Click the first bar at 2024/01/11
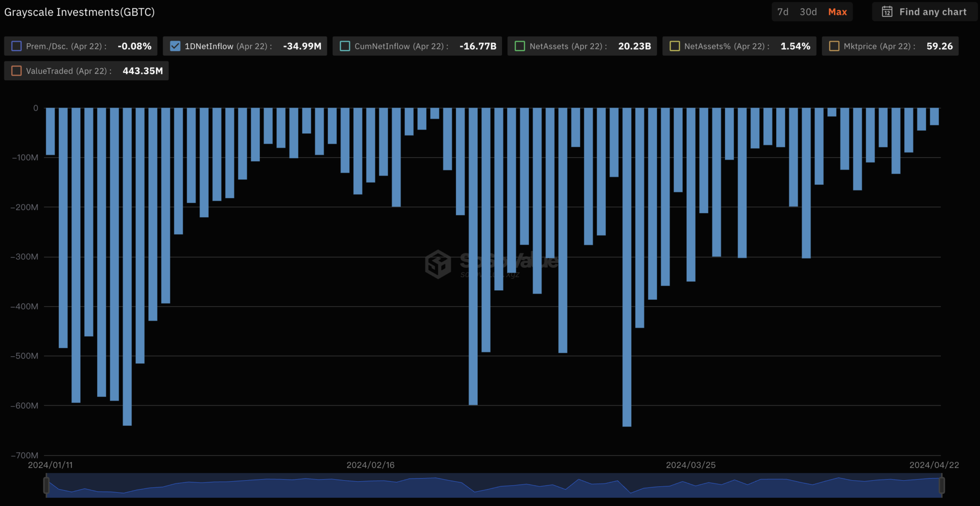The height and width of the screenshot is (506, 980). [50, 132]
